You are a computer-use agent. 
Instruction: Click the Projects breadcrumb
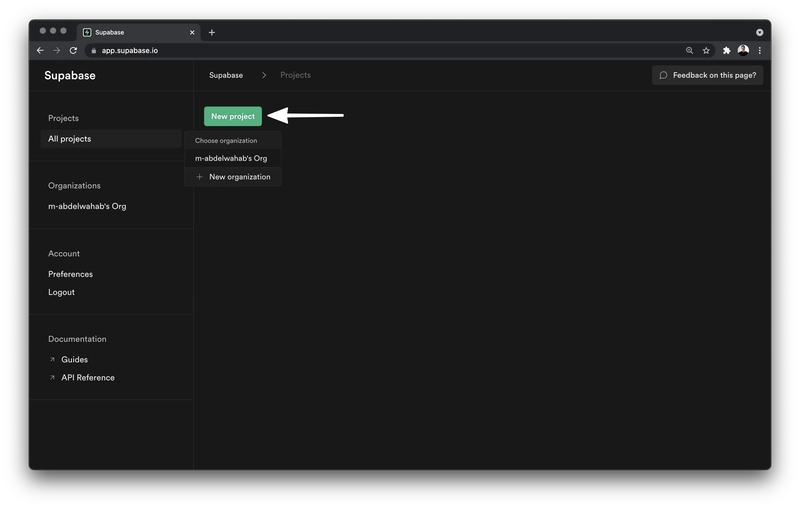[x=295, y=75]
